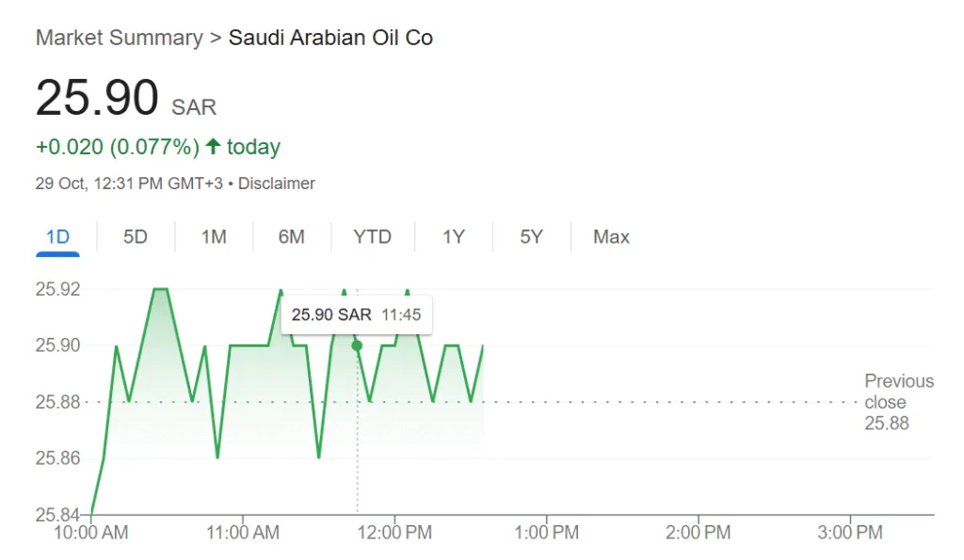
Task: Switch to the 5D time range
Action: pos(135,237)
